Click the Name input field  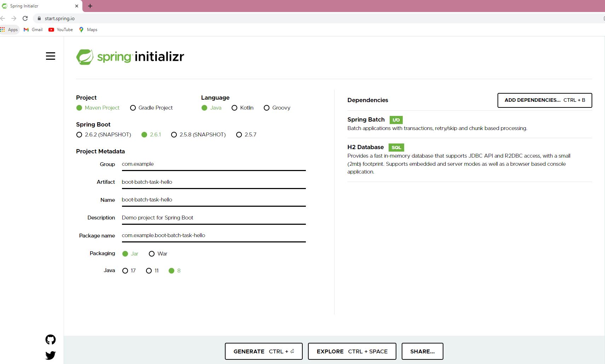214,200
